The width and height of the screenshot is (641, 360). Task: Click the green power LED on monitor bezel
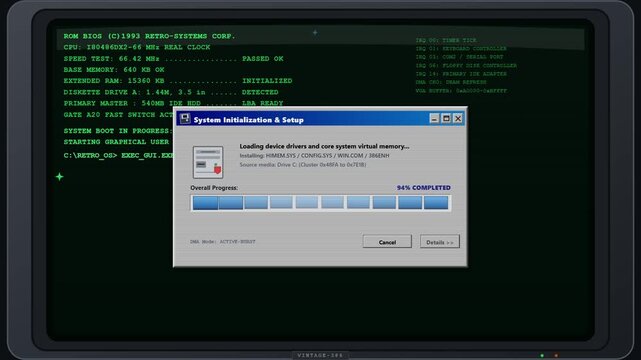[542, 356]
